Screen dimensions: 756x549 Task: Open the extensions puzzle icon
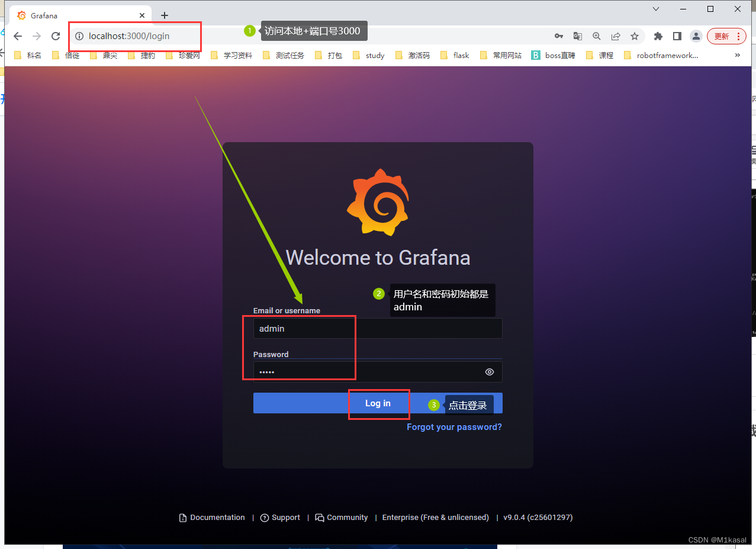658,36
